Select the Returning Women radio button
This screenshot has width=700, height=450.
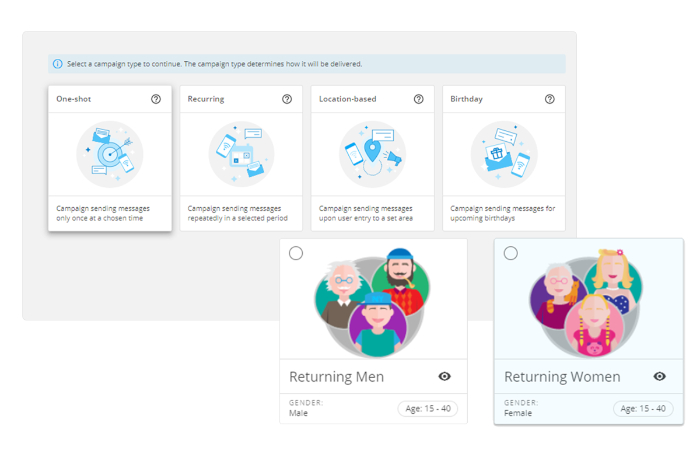tap(511, 254)
